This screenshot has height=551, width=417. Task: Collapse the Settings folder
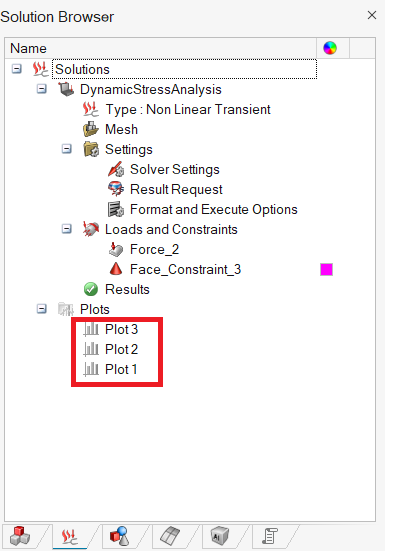[x=66, y=149]
